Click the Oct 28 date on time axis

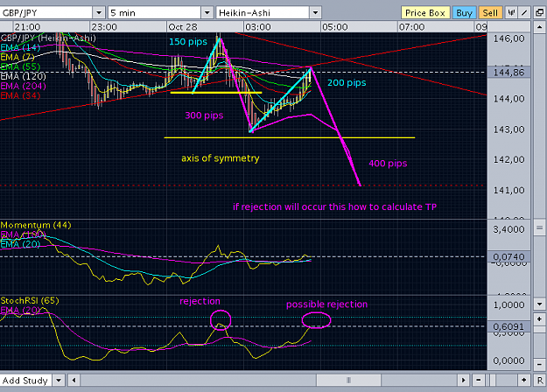coord(182,27)
